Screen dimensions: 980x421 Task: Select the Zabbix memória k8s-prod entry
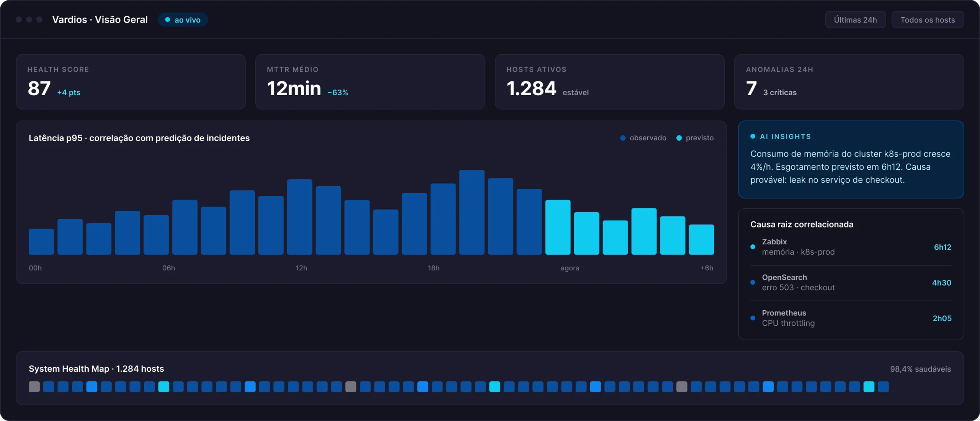(x=851, y=247)
